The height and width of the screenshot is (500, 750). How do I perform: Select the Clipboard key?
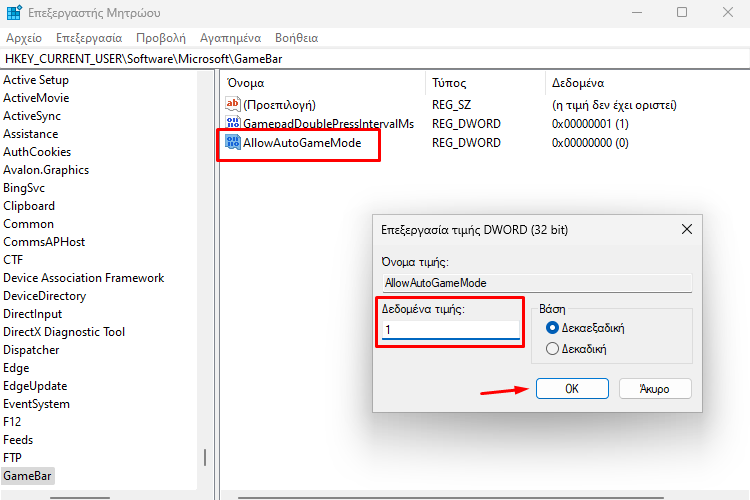click(29, 206)
